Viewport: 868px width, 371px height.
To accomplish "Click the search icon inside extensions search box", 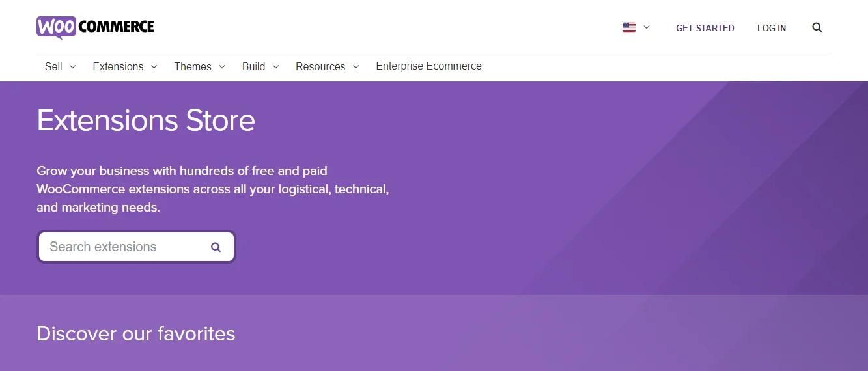I will pos(216,247).
